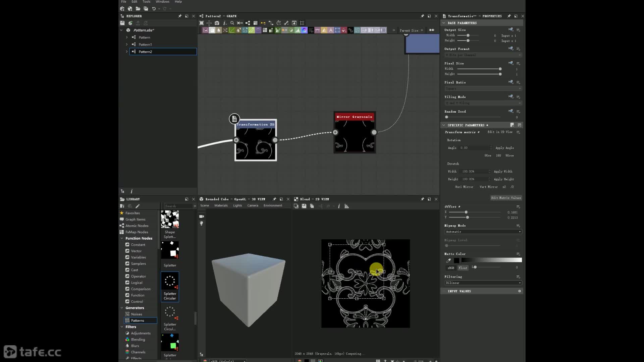The width and height of the screenshot is (644, 362).
Task: Click the magnifier search icon in graph toolbar
Action: (232, 23)
